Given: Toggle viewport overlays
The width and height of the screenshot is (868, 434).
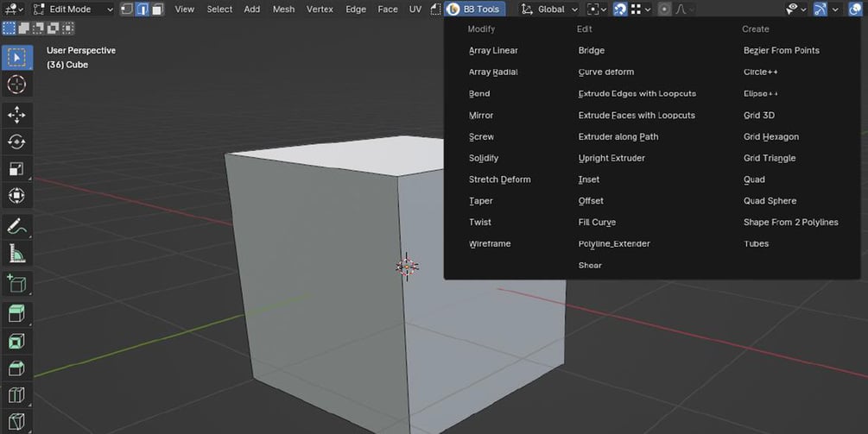Looking at the screenshot, I should [855, 9].
